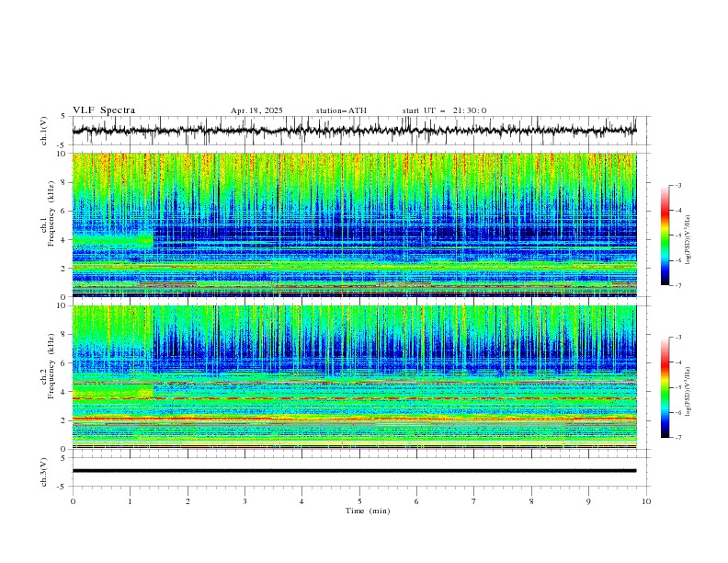The width and height of the screenshot is (728, 563).
Task: Click the time axis tick "0"
Action: pyautogui.click(x=73, y=501)
